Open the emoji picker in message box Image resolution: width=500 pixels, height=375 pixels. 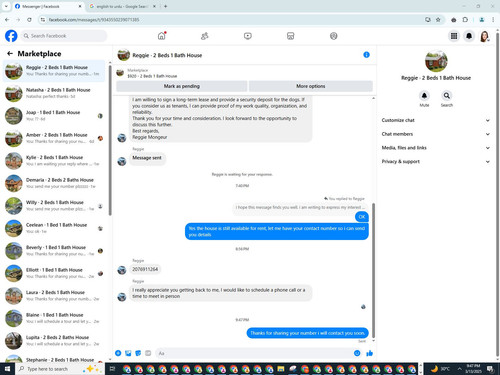(x=357, y=353)
